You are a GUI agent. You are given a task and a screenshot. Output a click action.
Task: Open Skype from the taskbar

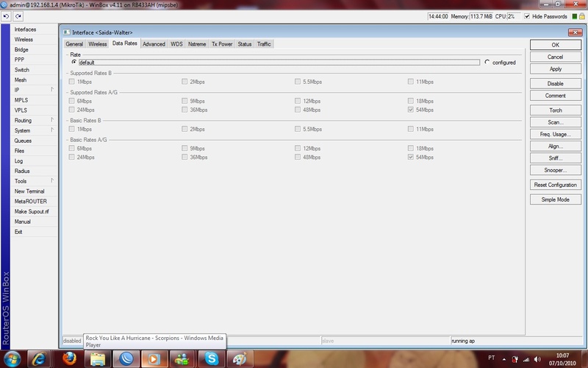pyautogui.click(x=211, y=359)
